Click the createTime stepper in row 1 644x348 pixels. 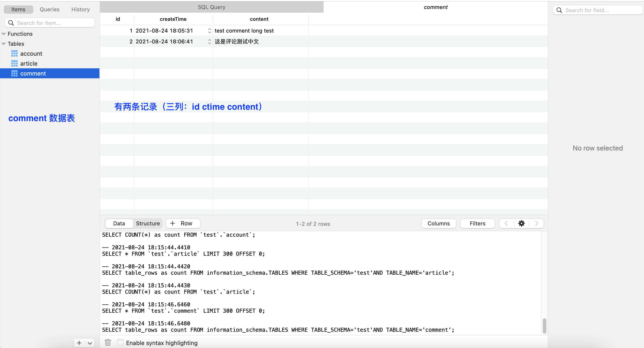pos(209,31)
